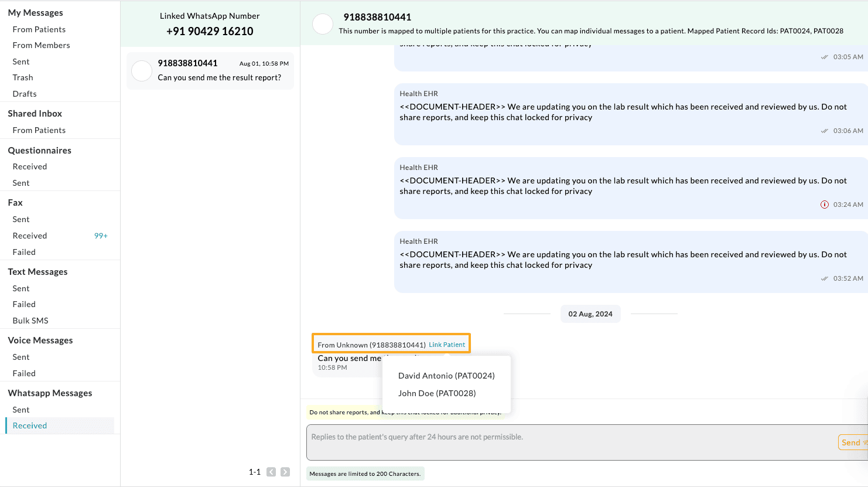Viewport: 868px width, 487px height.
Task: Click the delivery ticks beside 03:06 AM
Action: pyautogui.click(x=824, y=131)
